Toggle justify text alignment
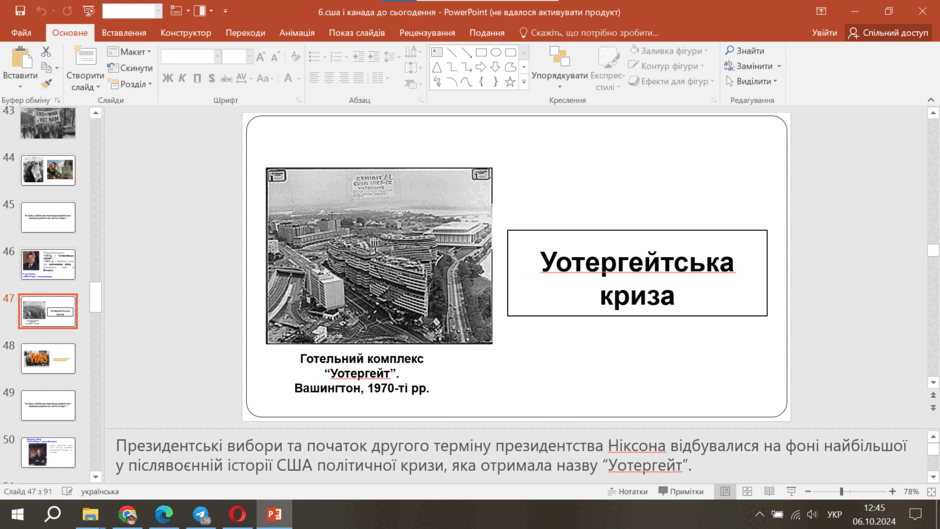This screenshot has height=529, width=940. (358, 78)
